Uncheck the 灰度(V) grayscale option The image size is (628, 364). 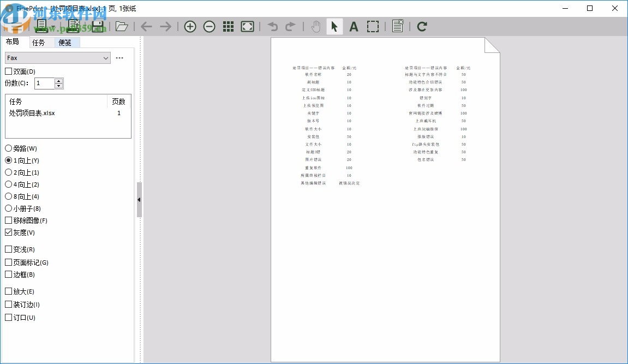pyautogui.click(x=8, y=232)
